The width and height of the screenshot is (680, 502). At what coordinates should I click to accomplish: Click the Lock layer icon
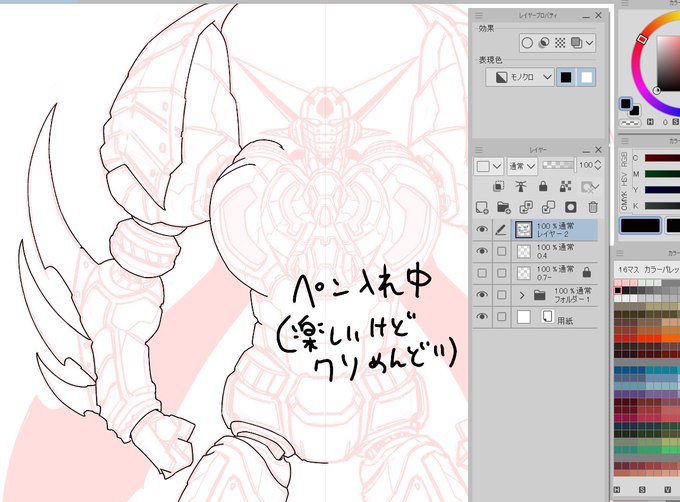point(543,186)
